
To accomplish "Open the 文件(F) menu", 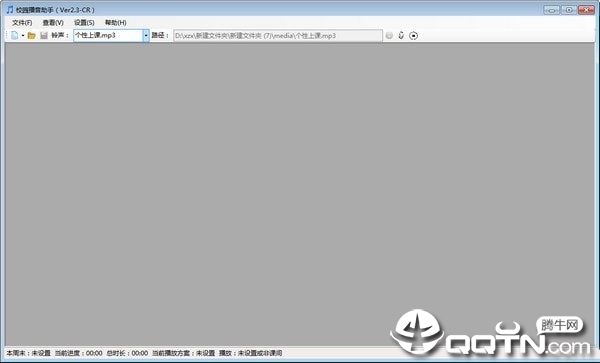I will [22, 23].
